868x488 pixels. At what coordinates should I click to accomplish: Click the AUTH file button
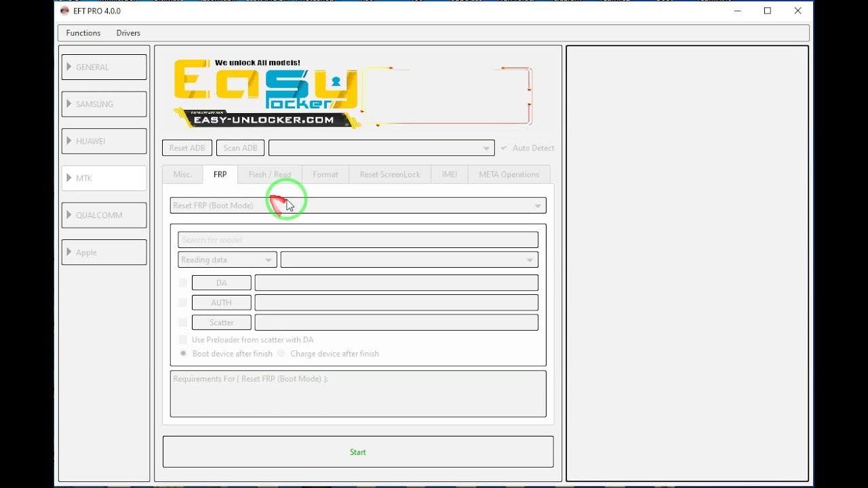tap(222, 302)
